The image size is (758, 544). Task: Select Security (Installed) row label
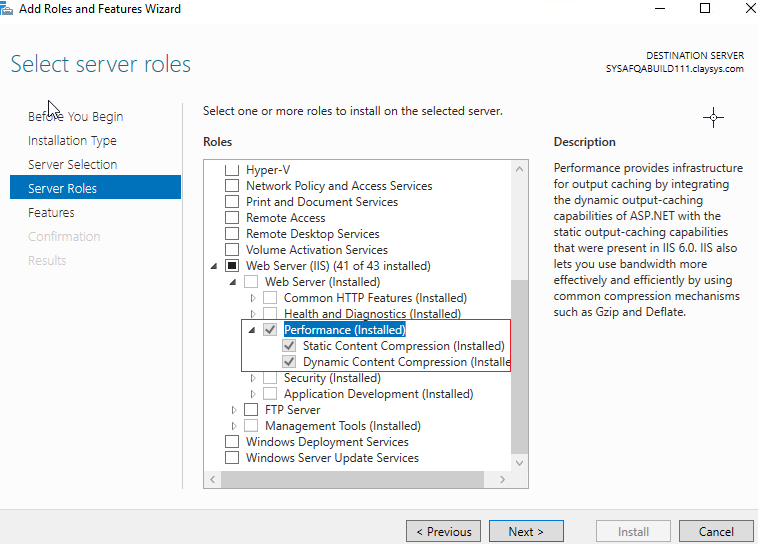coord(332,378)
